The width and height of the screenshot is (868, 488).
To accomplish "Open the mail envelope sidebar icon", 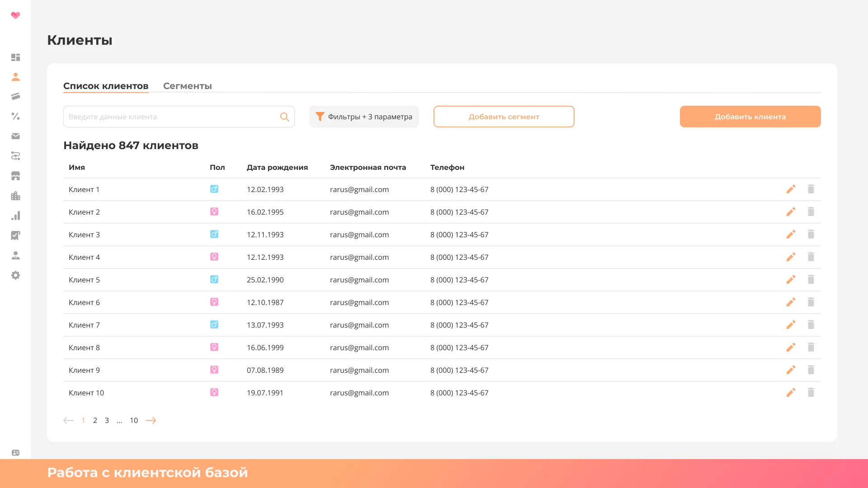I will coord(15,136).
